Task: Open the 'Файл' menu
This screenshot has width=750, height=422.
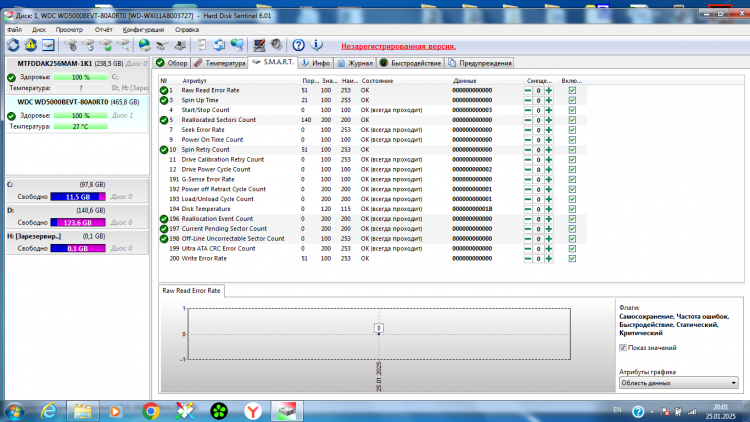Action: coord(14,30)
